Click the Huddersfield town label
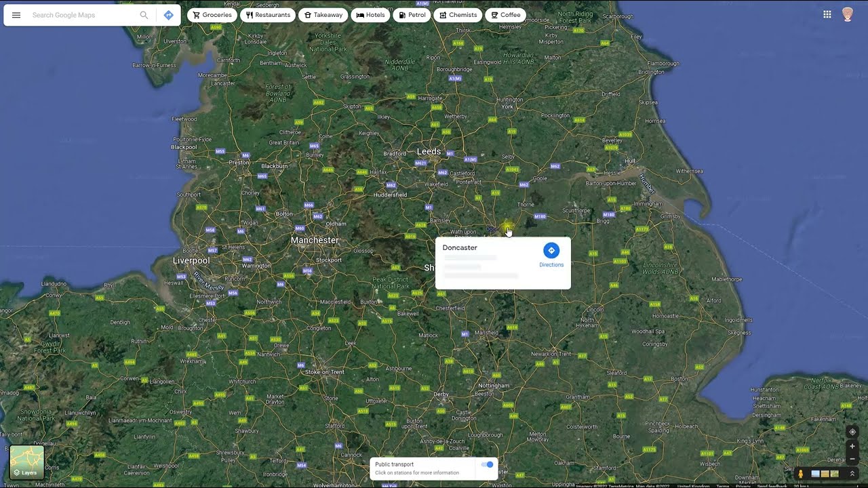Viewport: 868px width, 488px height. coord(391,195)
